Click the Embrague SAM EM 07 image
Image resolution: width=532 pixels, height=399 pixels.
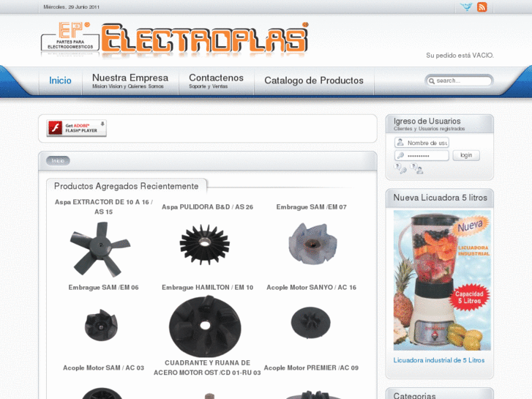(x=312, y=243)
